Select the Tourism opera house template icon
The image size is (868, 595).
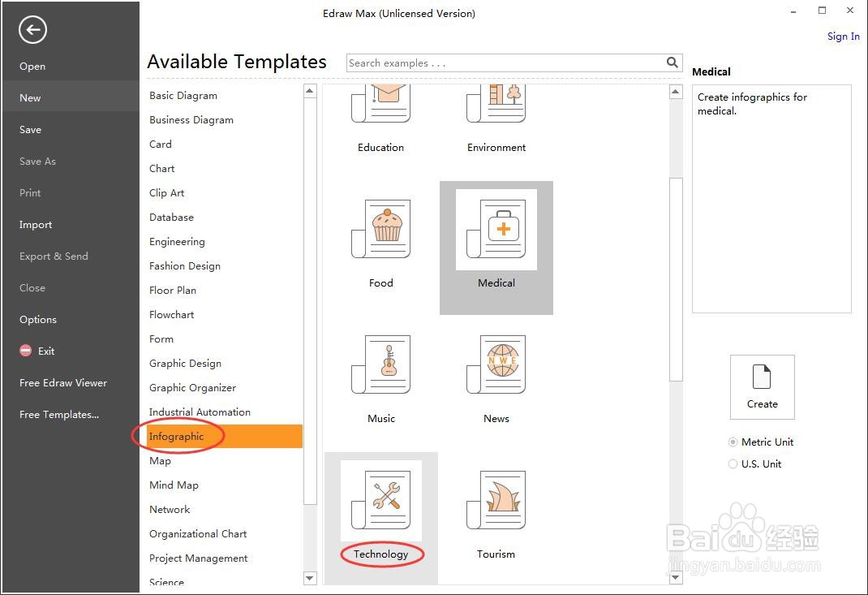pyautogui.click(x=496, y=500)
